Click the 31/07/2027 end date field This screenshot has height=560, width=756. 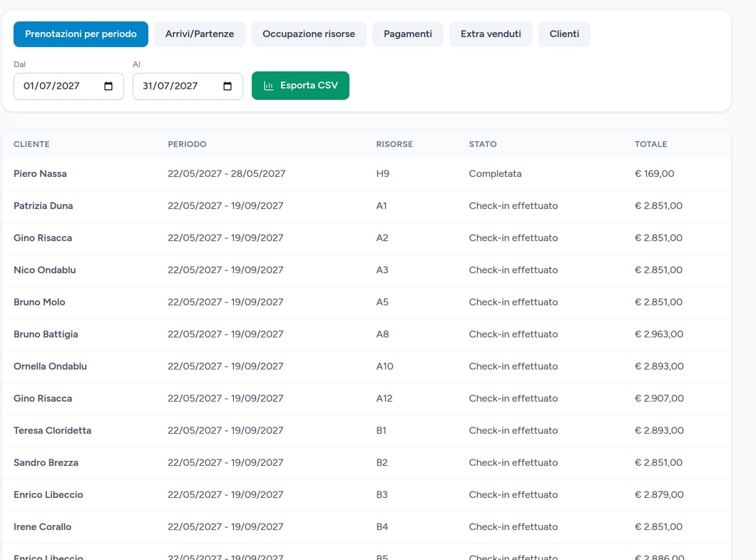coord(188,86)
